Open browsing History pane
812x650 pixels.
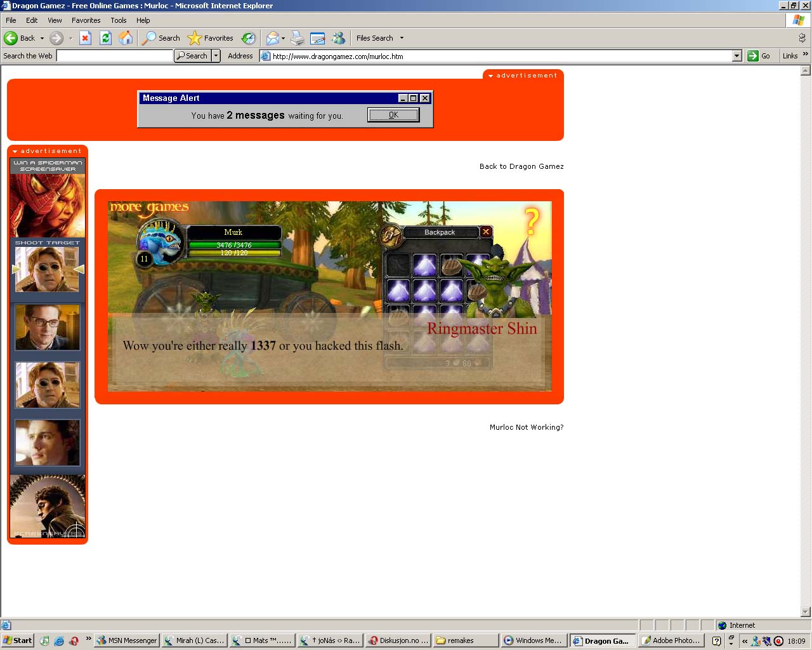click(249, 38)
